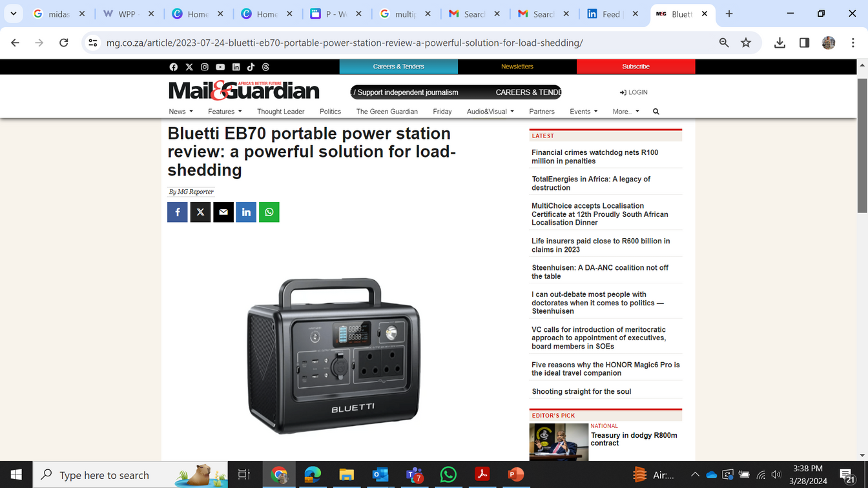The width and height of the screenshot is (868, 488).
Task: Expand the Events menu dropdown
Action: click(583, 112)
